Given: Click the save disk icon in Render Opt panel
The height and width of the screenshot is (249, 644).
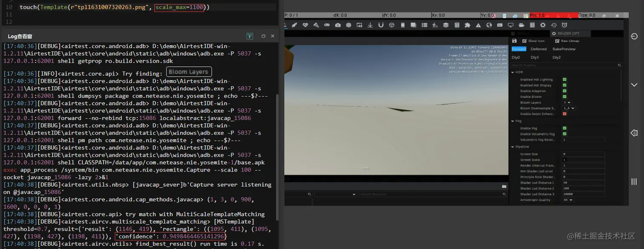Looking at the screenshot, I should [515, 41].
